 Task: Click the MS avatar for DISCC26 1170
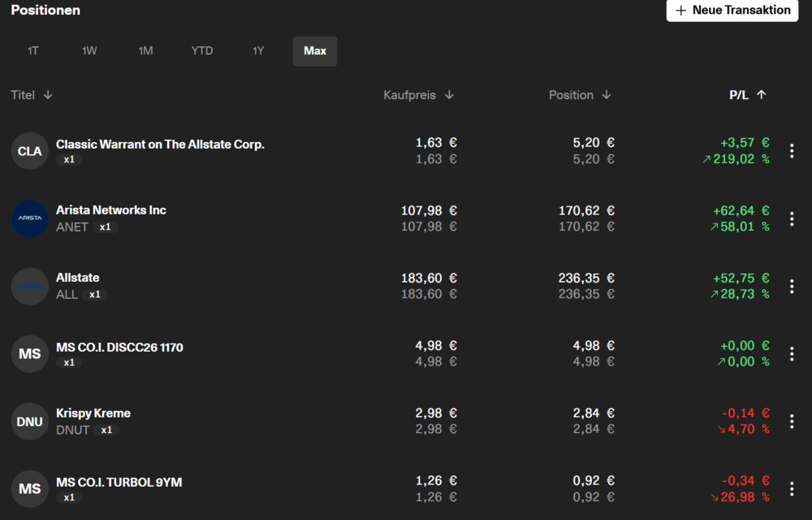[30, 353]
